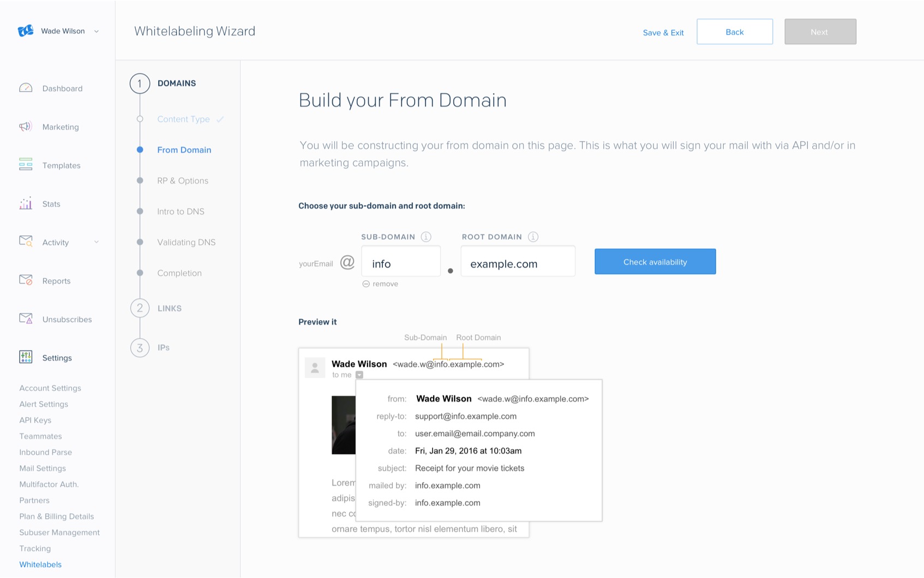This screenshot has height=578, width=924.
Task: Select the Marketing megaphone icon
Action: point(25,127)
